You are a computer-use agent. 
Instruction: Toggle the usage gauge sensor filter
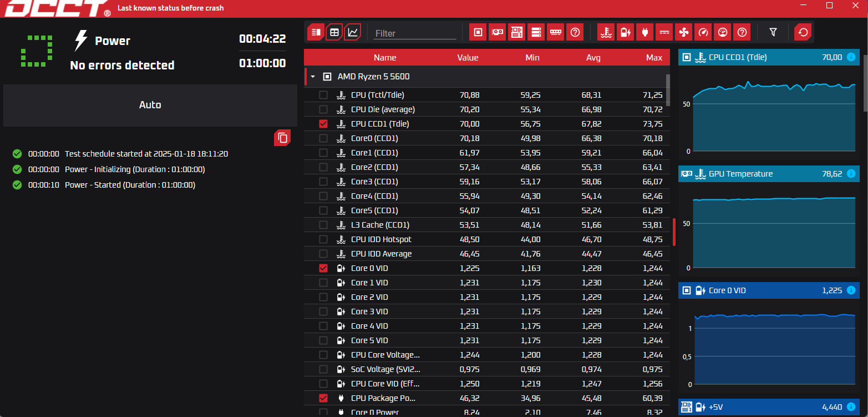pos(722,33)
